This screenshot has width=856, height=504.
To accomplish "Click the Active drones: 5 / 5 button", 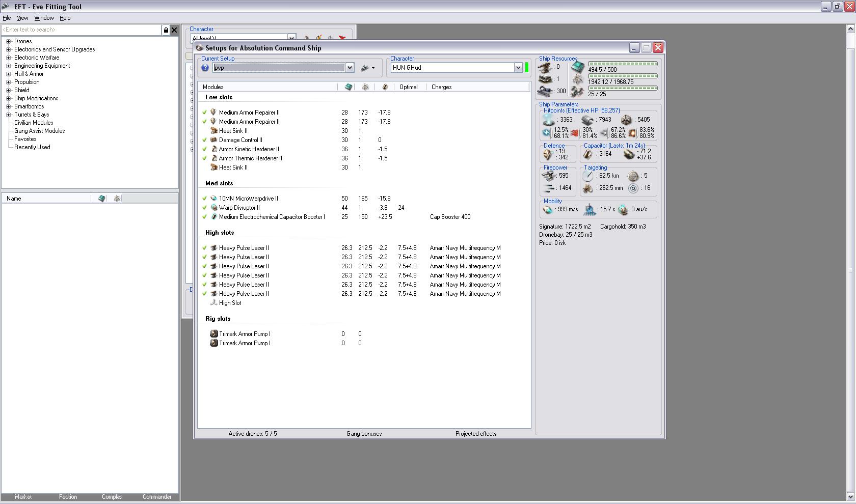I will tap(253, 434).
